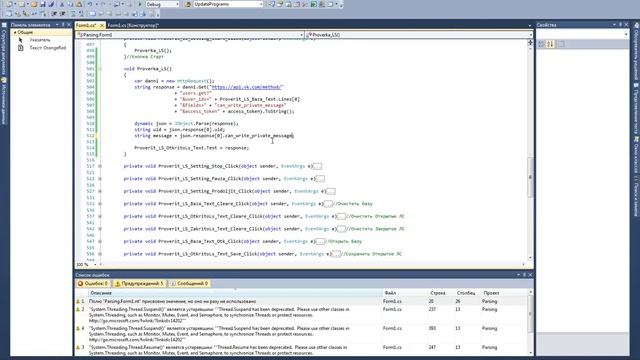Collapse the Общие toolbox group
640x360 pixels.
tap(15, 32)
